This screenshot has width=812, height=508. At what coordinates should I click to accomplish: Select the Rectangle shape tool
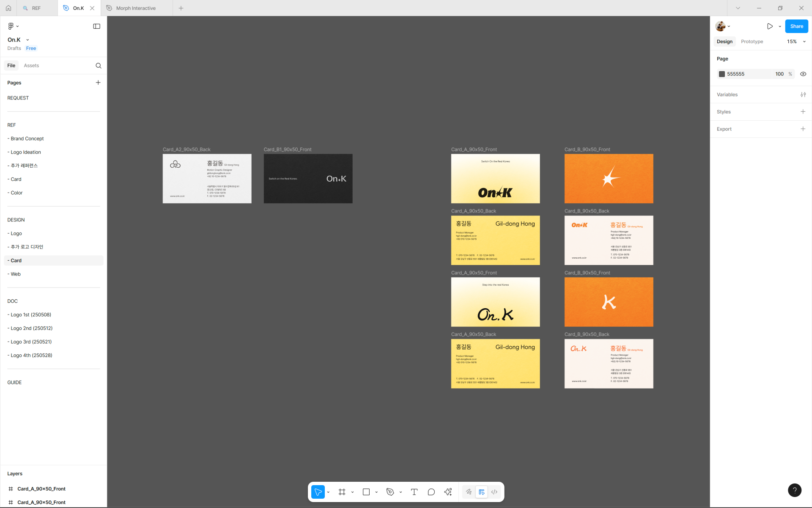pyautogui.click(x=366, y=492)
